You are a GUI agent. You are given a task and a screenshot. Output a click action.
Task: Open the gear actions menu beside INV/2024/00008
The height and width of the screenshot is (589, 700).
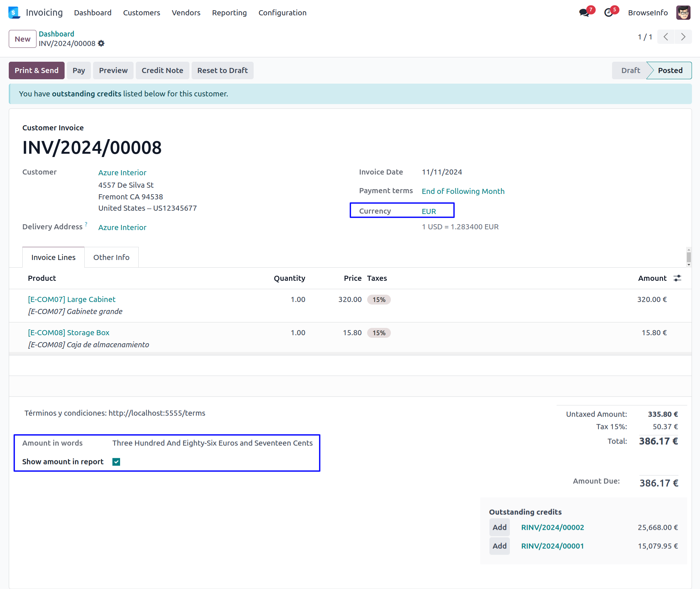coord(101,43)
